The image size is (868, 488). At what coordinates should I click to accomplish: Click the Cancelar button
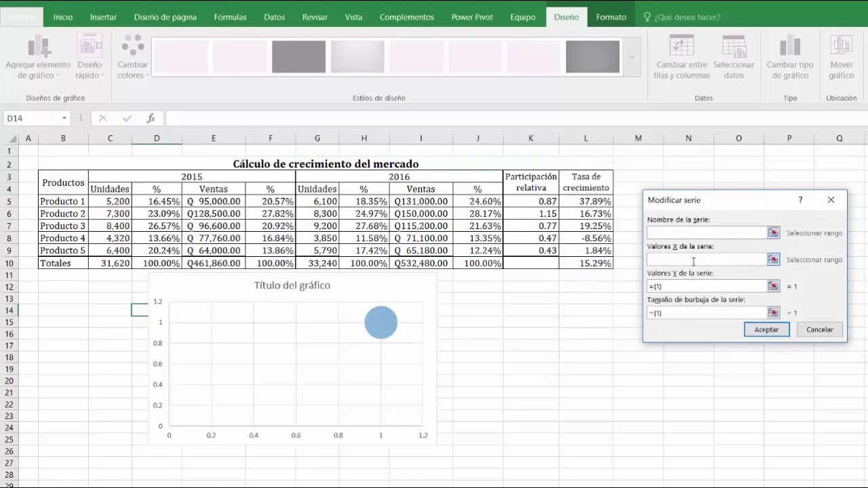click(819, 329)
